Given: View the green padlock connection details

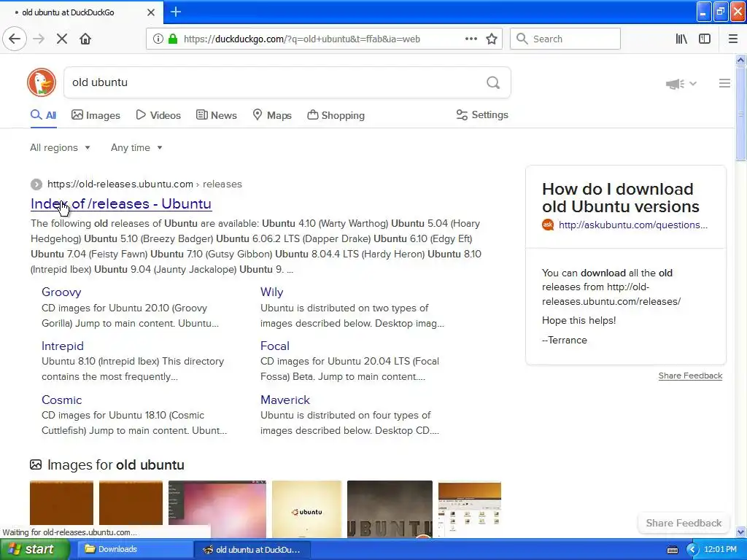Looking at the screenshot, I should click(173, 39).
